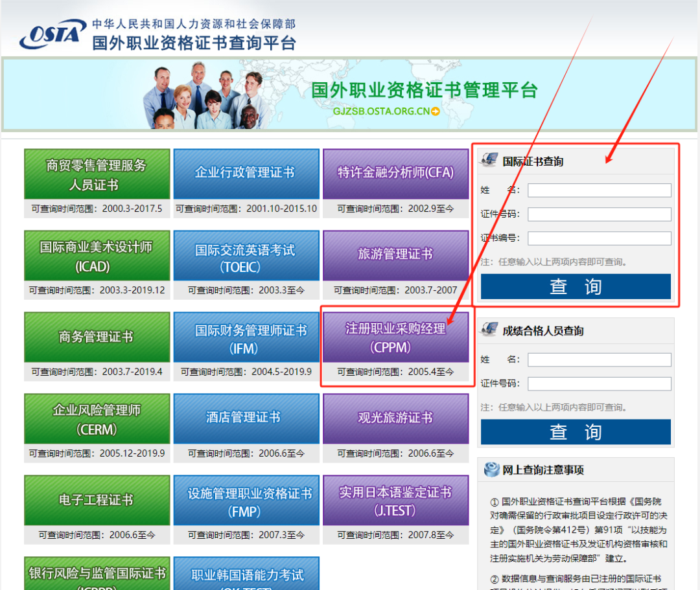Click text 可查询时间范围：2000.3-2017.5
Screen dimensions: 700x590
(97, 209)
